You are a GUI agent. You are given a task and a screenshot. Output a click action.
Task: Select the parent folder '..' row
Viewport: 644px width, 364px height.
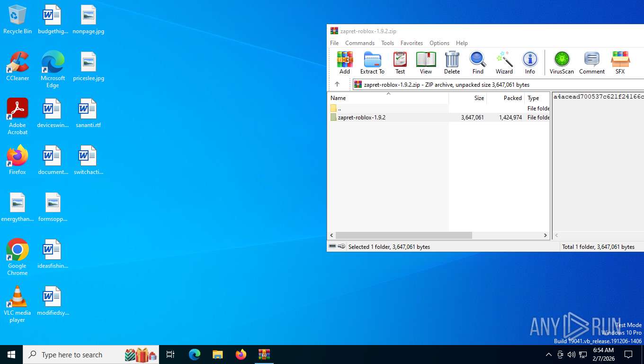tap(439, 108)
